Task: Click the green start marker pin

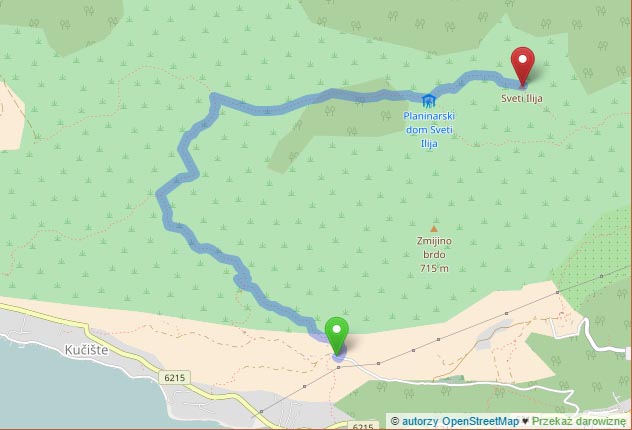Action: [337, 336]
